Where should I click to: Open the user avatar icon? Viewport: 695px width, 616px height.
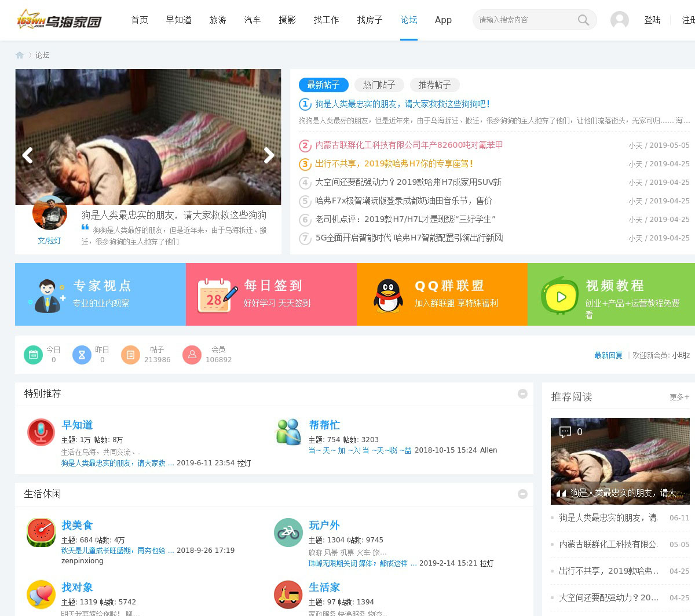620,20
